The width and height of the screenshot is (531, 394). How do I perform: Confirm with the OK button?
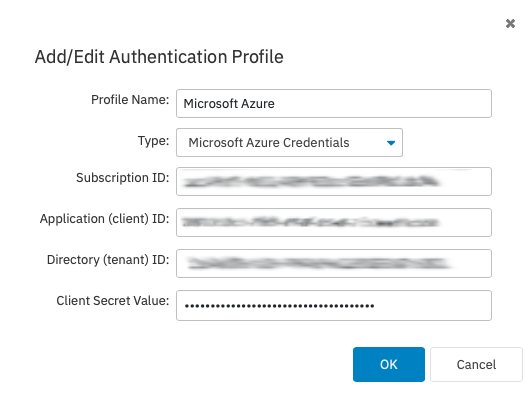pos(389,364)
